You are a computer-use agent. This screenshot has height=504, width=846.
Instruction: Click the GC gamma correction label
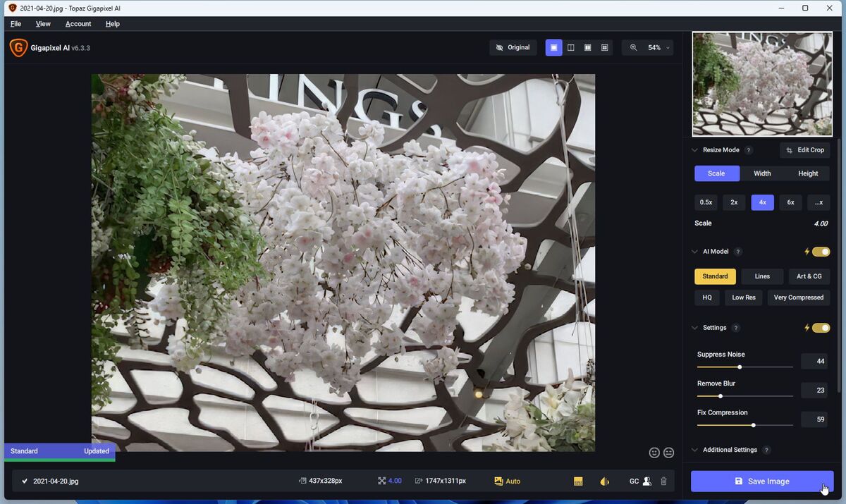634,481
